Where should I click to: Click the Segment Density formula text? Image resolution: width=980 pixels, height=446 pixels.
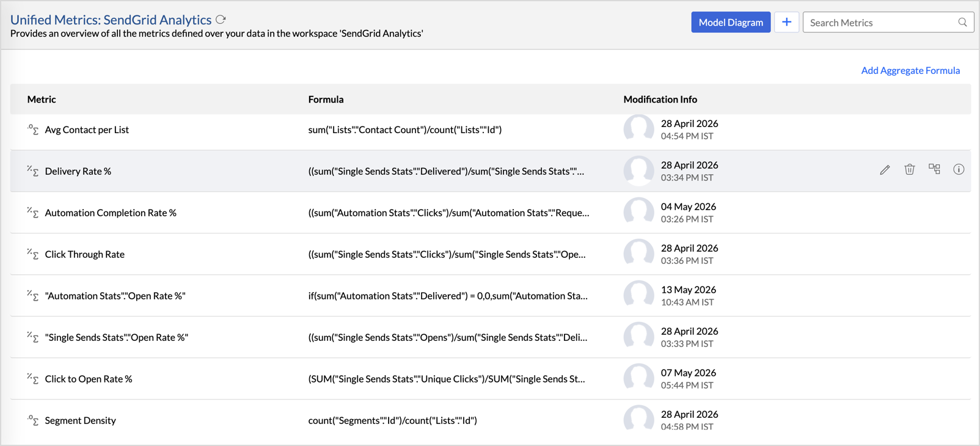(x=392, y=420)
